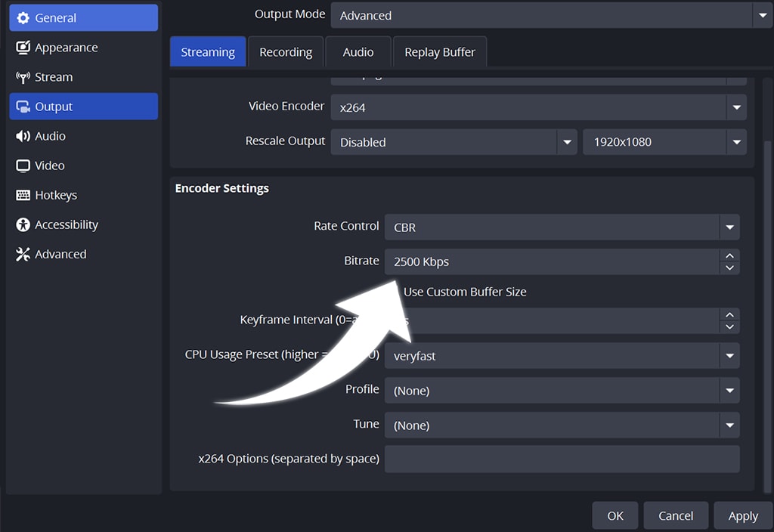Click the x264 Options input field
The image size is (774, 532).
click(x=562, y=459)
